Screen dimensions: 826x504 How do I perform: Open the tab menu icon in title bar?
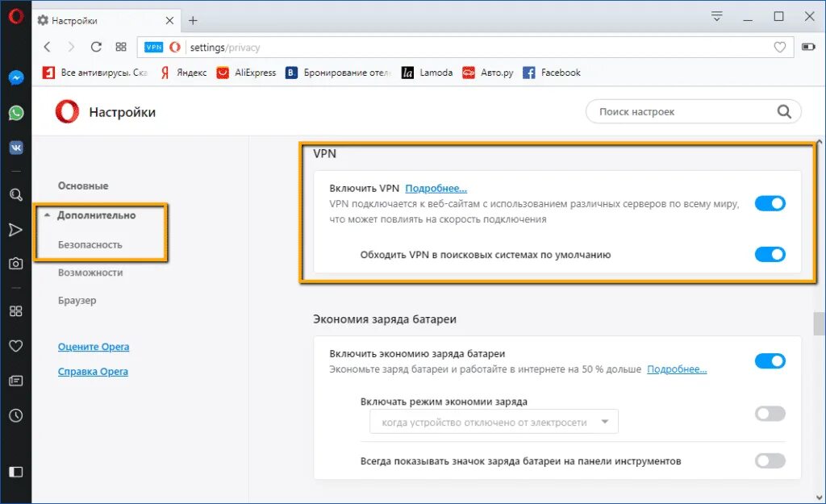tap(716, 16)
